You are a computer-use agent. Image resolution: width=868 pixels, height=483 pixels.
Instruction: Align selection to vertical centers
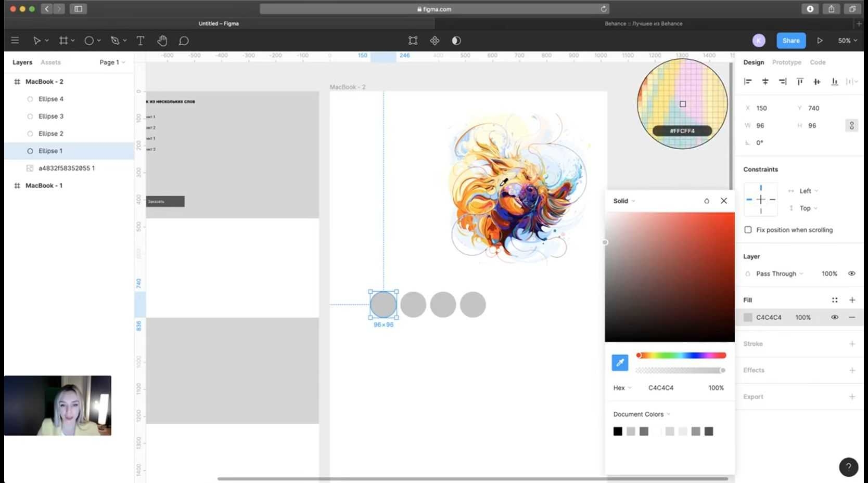pyautogui.click(x=817, y=82)
